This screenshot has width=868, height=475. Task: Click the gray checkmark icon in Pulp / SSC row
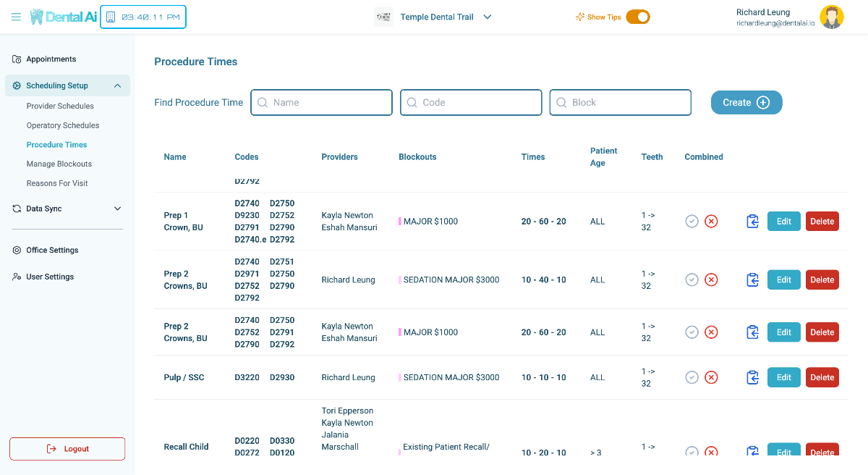click(x=692, y=377)
